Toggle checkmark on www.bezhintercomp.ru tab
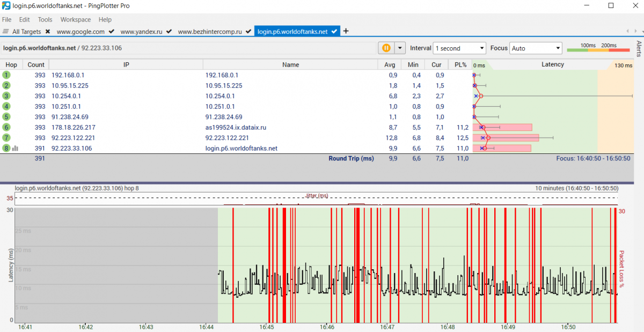 pyautogui.click(x=248, y=32)
